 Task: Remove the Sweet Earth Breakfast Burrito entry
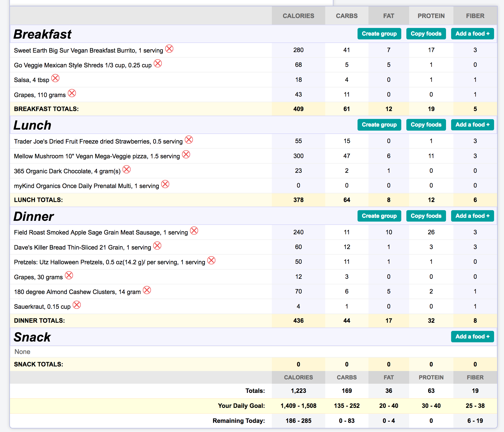[169, 49]
